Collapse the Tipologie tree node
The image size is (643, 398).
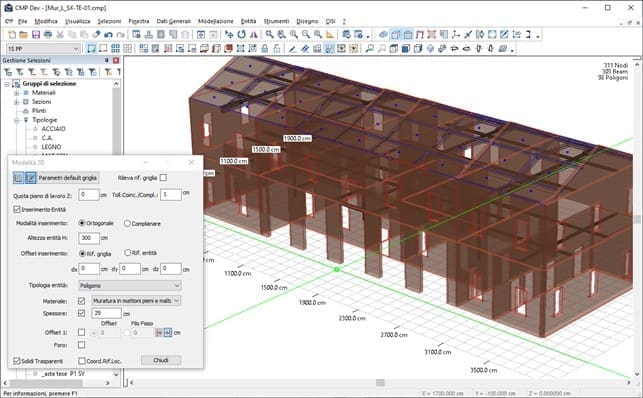17,120
